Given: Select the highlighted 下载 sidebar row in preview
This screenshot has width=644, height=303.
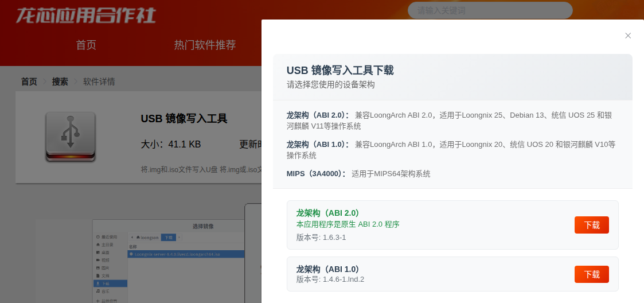Looking at the screenshot, I should point(110,283).
